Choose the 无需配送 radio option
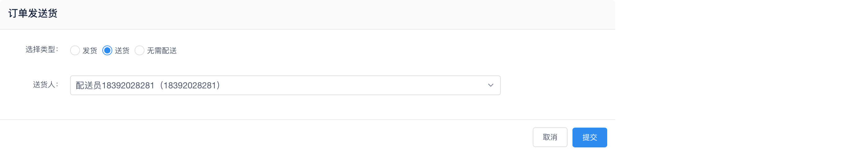 (139, 50)
